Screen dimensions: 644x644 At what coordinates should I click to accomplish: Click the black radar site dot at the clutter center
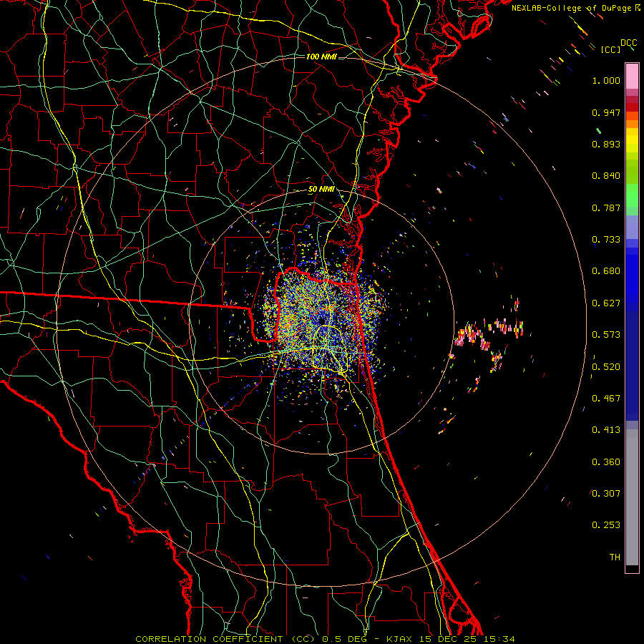tap(321, 321)
